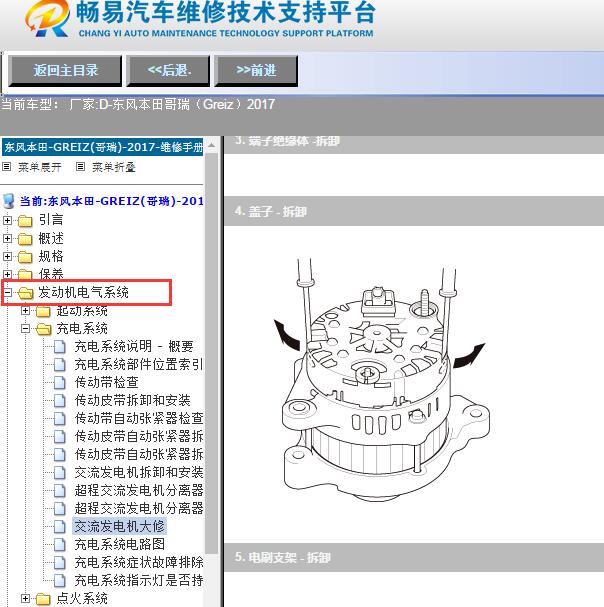The image size is (604, 607).
Task: Click the alternator cover removal diagram
Action: click(x=381, y=379)
